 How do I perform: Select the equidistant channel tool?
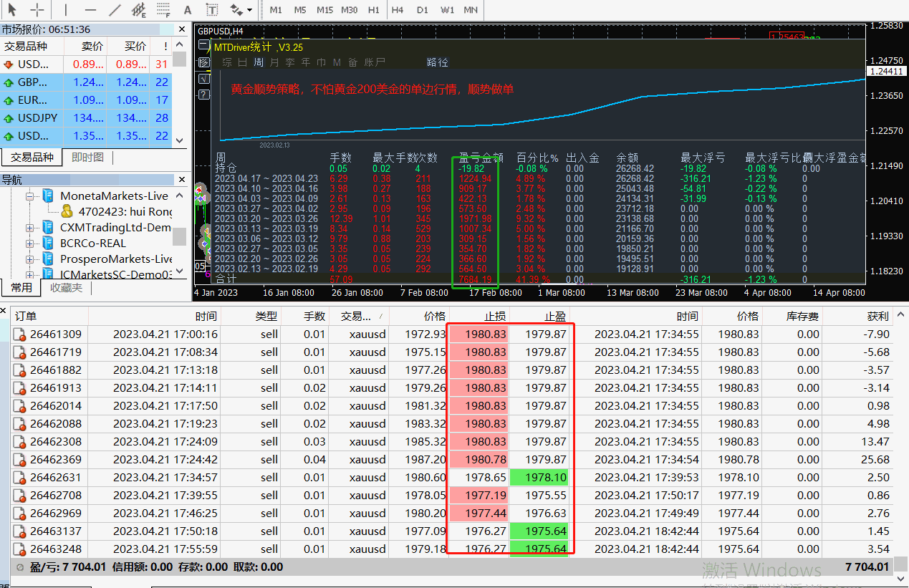click(x=138, y=10)
